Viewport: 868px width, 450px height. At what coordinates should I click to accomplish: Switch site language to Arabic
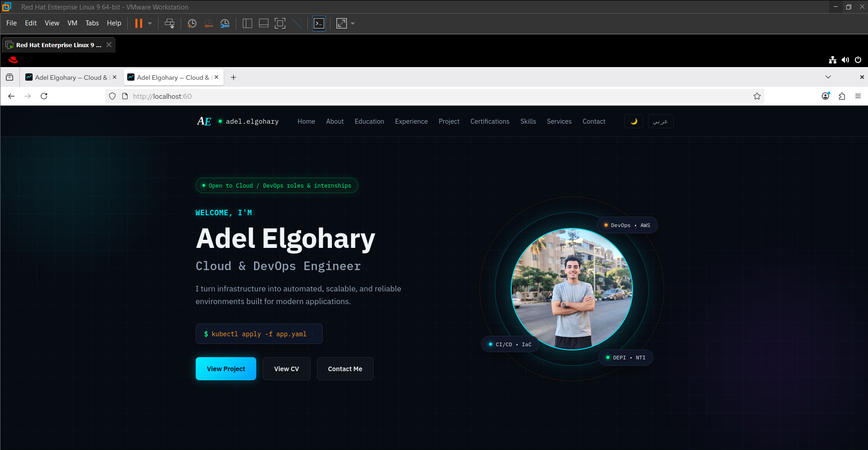[x=661, y=121]
